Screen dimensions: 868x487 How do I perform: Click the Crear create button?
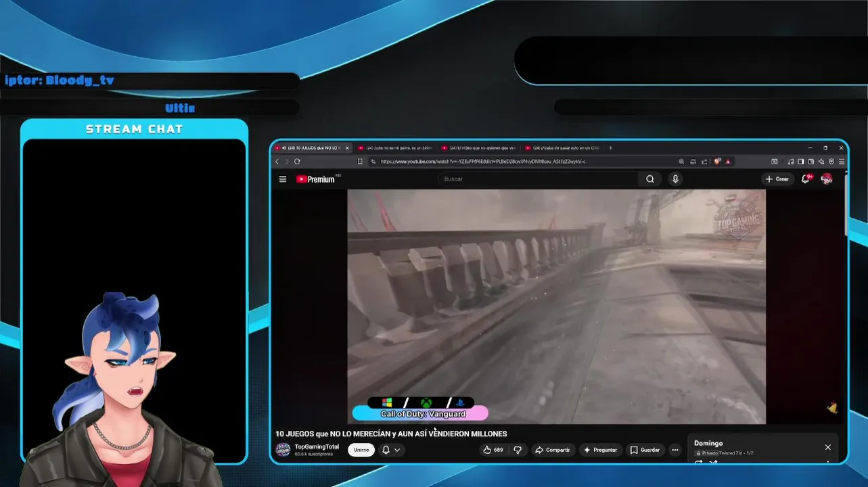click(x=777, y=179)
